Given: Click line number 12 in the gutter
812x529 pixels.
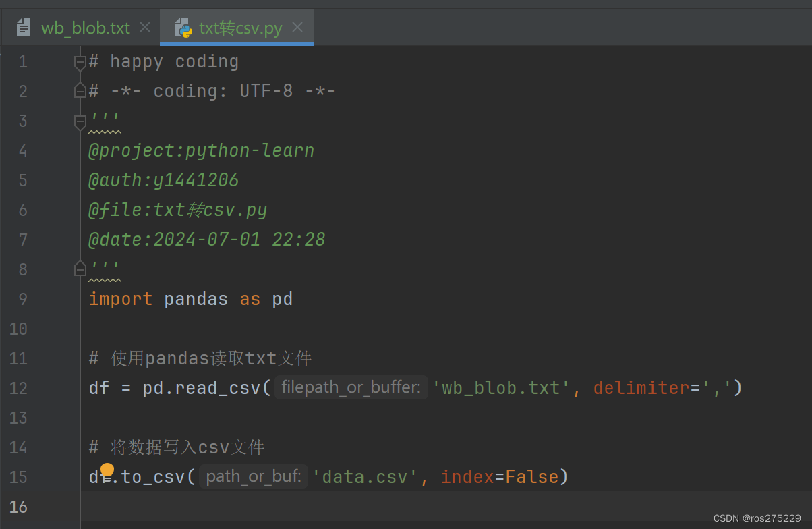Looking at the screenshot, I should [x=19, y=388].
